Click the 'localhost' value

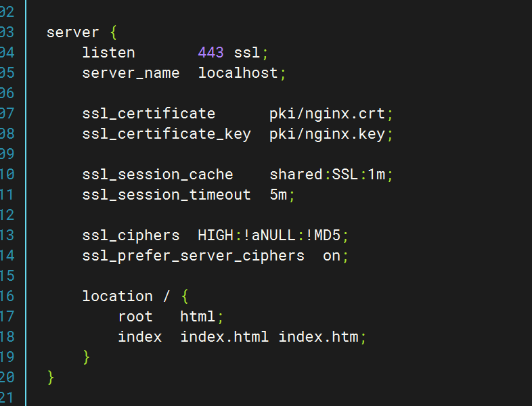pos(238,73)
